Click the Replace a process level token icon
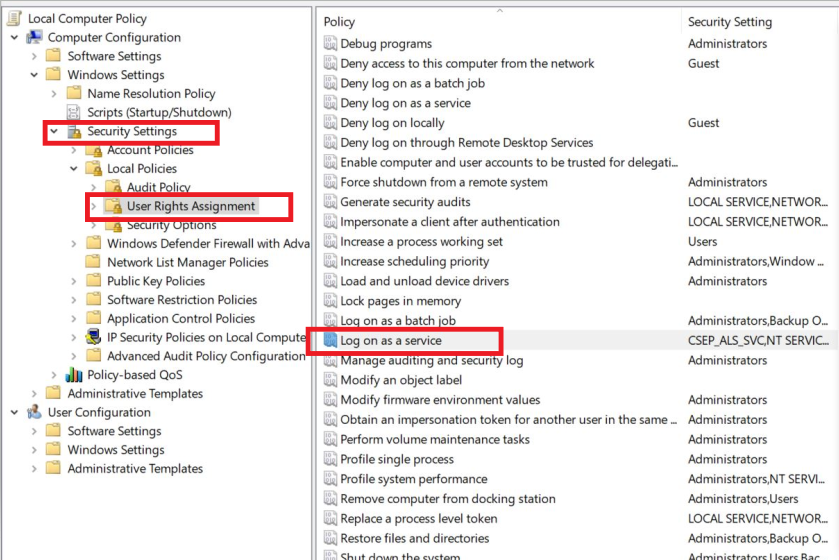This screenshot has height=560, width=839. coord(330,518)
